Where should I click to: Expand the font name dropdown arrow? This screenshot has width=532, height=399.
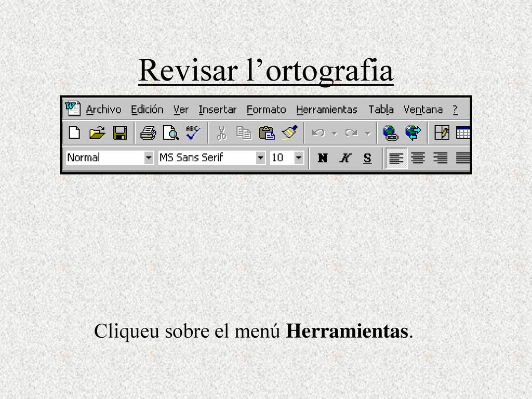pyautogui.click(x=261, y=158)
